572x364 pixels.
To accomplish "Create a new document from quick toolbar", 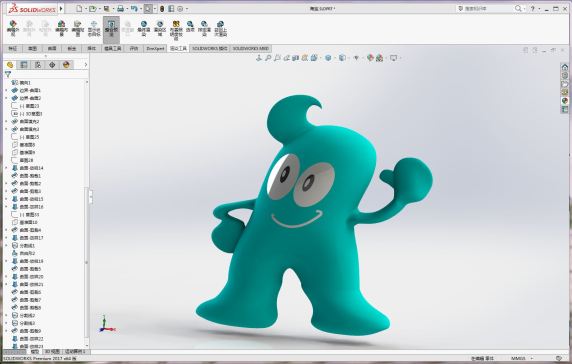I will point(79,8).
